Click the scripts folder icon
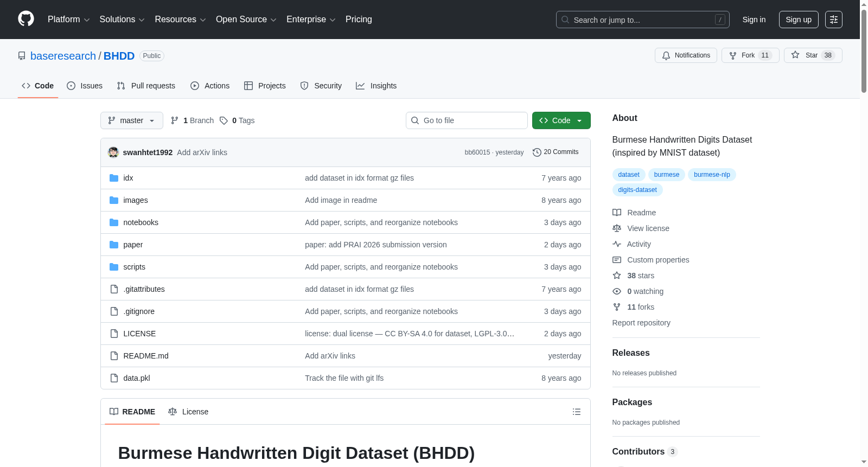Viewport: 868px width, 467px height. [114, 267]
